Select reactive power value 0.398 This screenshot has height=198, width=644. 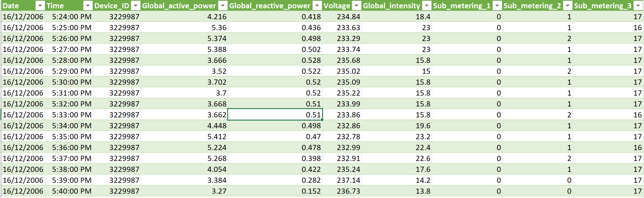tap(275, 158)
